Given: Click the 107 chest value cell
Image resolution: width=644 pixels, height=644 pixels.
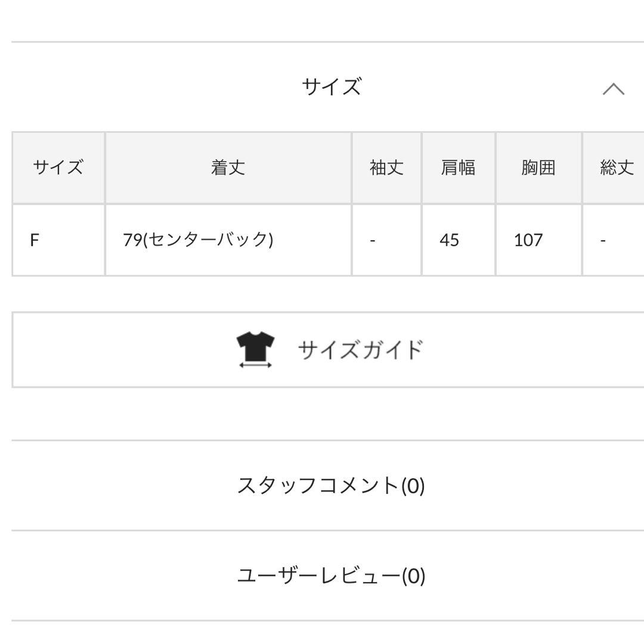Looking at the screenshot, I should pos(538,240).
